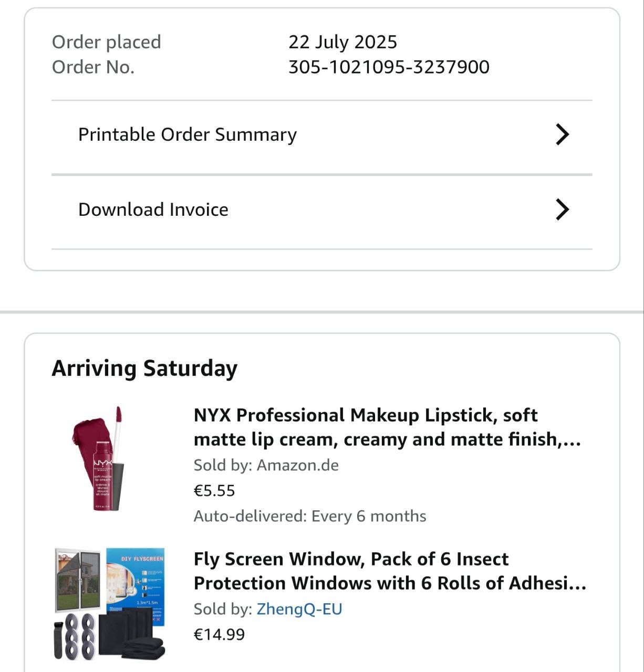Open the Printable Order Summary label
644x672 pixels.
tap(187, 134)
